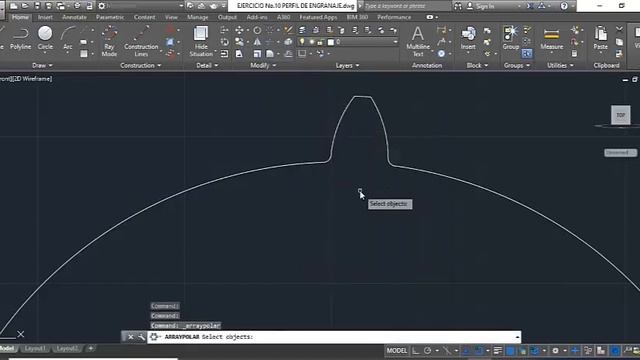Expand the Modify panel
This screenshot has height=360, width=640.
pyautogui.click(x=263, y=65)
